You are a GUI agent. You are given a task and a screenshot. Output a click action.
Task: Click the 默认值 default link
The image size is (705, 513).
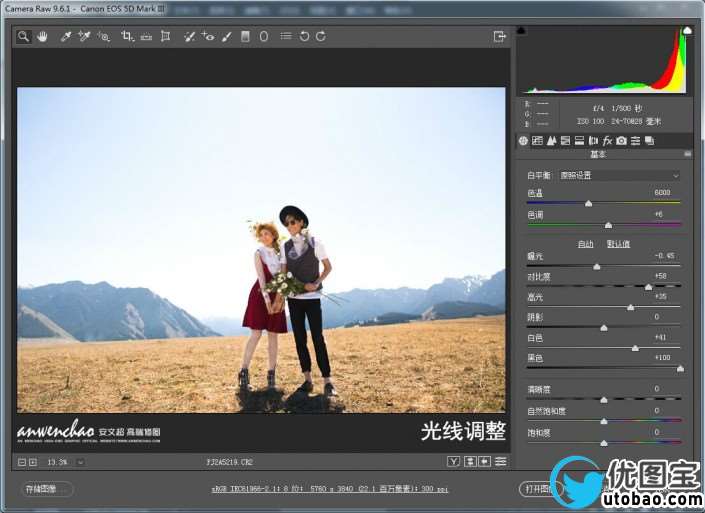pyautogui.click(x=618, y=244)
